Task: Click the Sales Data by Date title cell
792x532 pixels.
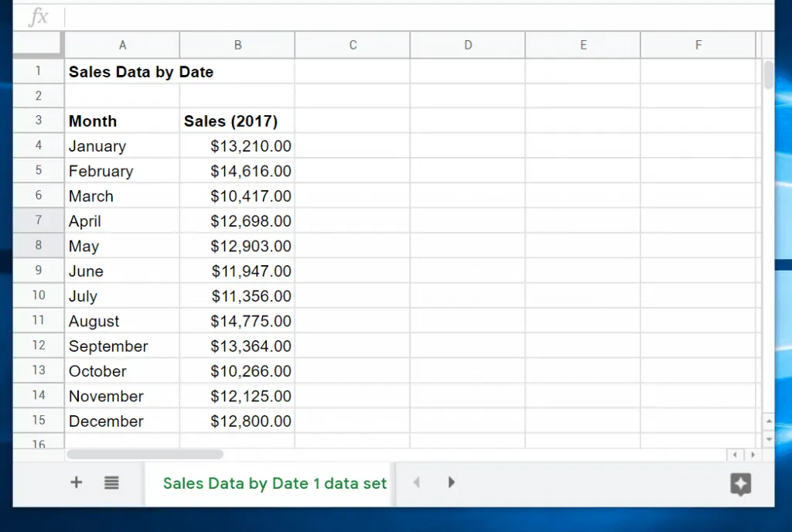Action: tap(122, 71)
